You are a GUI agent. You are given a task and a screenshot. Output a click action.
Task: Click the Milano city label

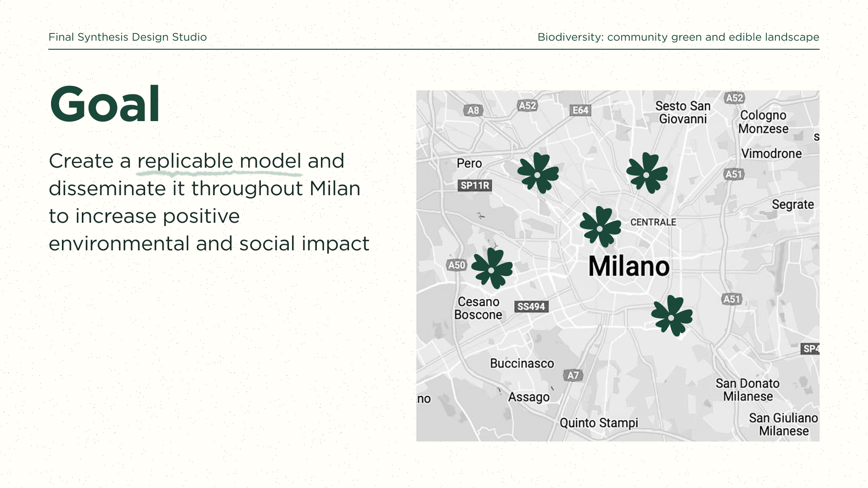pyautogui.click(x=629, y=266)
